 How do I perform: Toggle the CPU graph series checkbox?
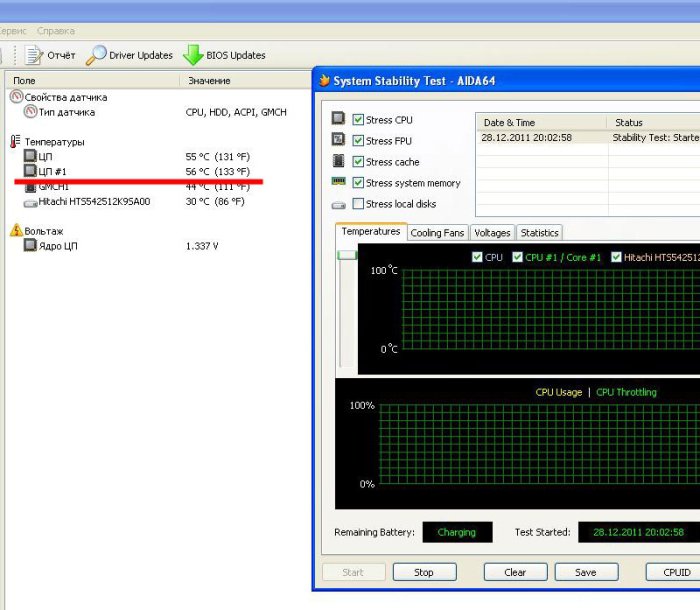[x=477, y=257]
